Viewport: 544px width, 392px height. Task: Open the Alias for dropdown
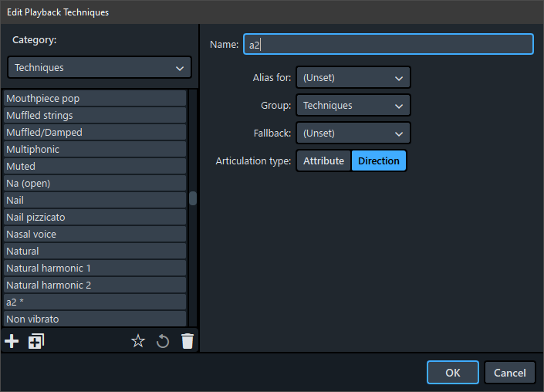coord(353,78)
